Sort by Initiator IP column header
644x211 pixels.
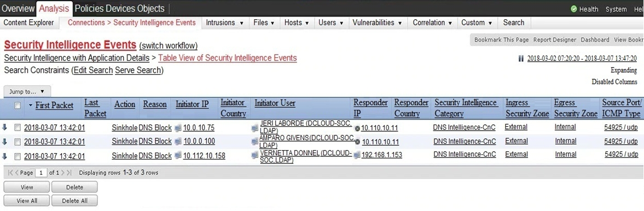[x=192, y=104]
